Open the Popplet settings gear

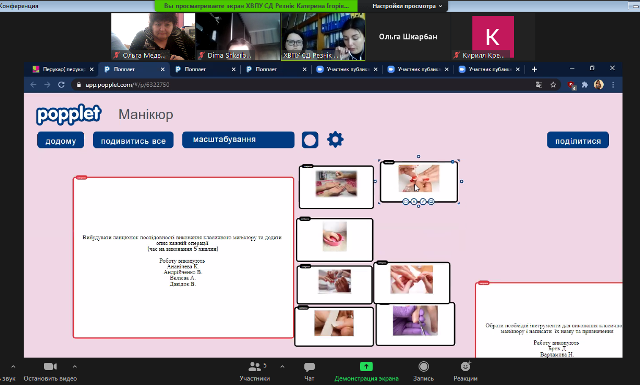(x=335, y=140)
